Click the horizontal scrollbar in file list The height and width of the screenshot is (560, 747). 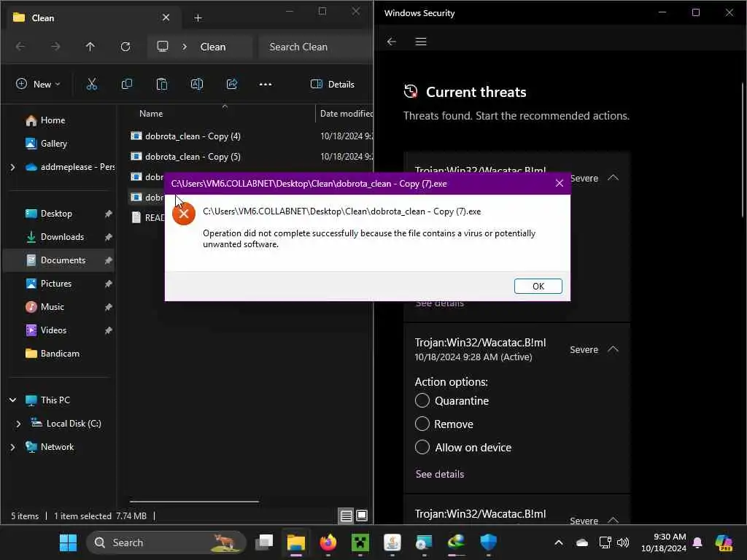pos(194,502)
